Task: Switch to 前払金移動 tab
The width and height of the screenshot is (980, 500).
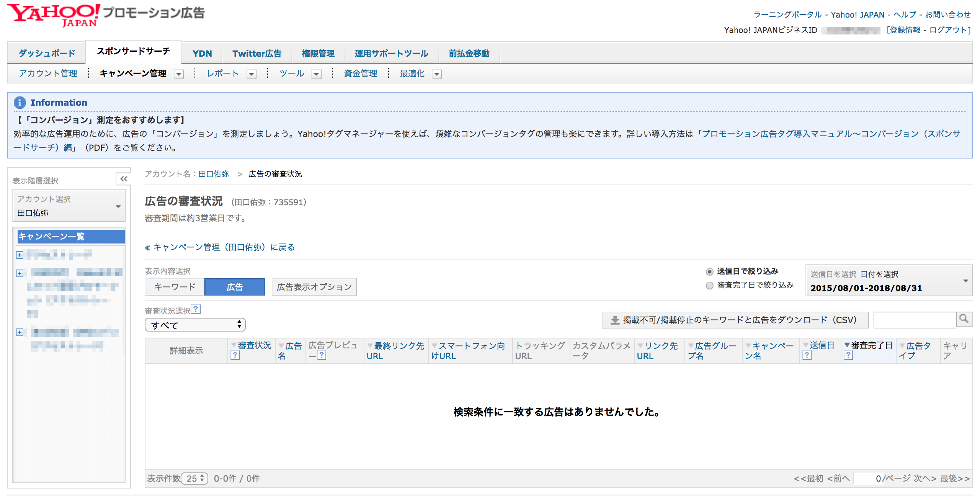Action: [x=469, y=53]
